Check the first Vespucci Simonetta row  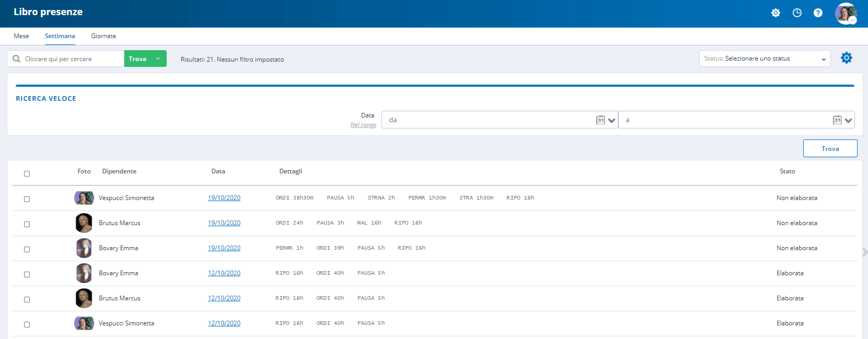pyautogui.click(x=27, y=199)
